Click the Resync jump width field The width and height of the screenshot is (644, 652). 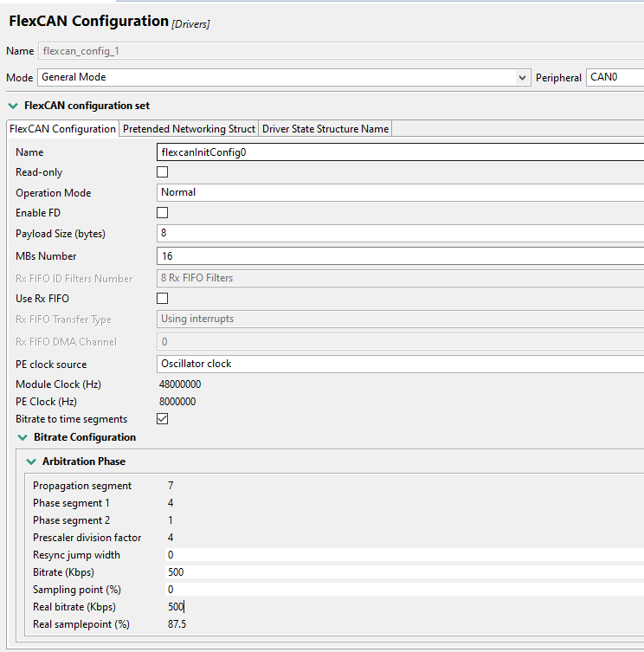pos(398,555)
